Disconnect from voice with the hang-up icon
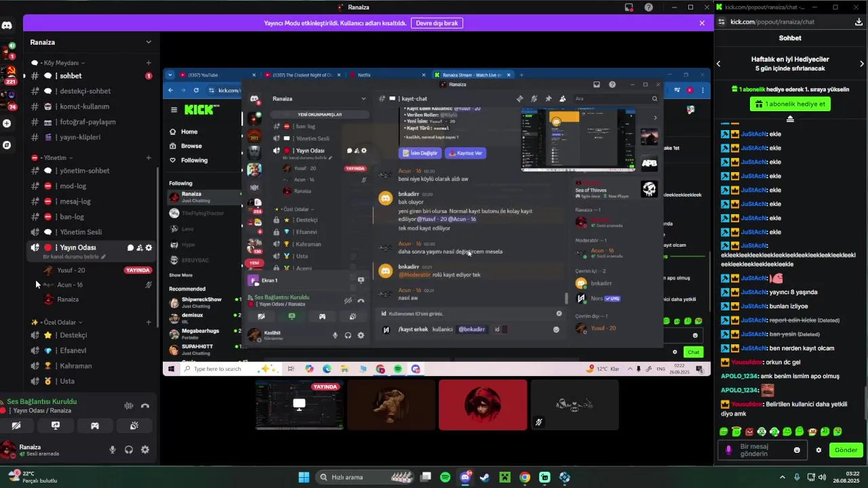Image resolution: width=868 pixels, height=488 pixels. click(x=144, y=406)
